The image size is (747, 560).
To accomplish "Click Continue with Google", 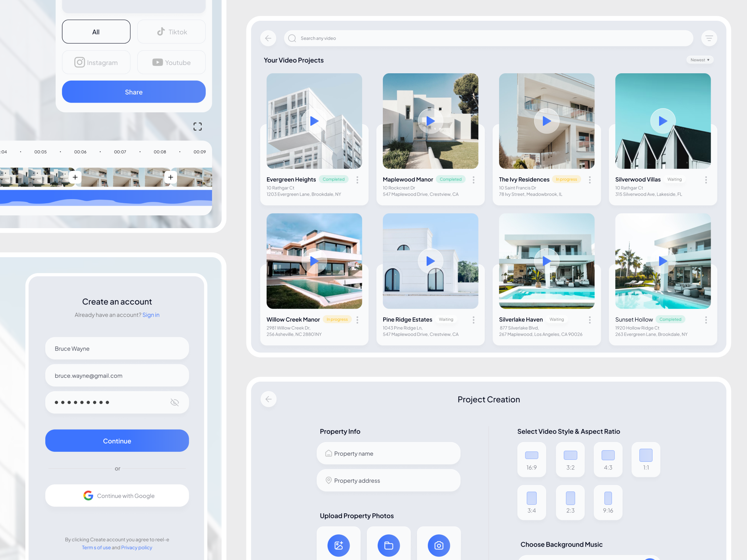I will coord(117,495).
